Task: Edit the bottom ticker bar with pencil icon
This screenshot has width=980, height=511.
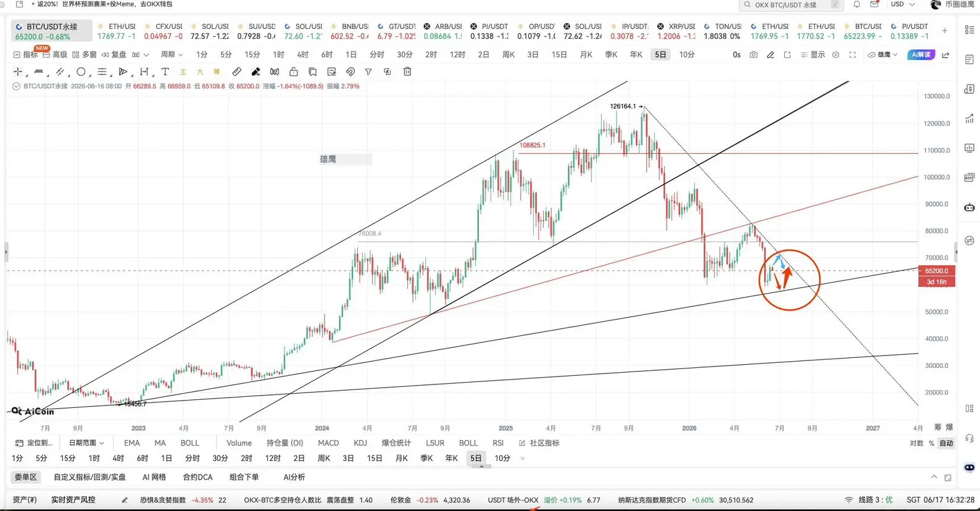Action: 124,500
